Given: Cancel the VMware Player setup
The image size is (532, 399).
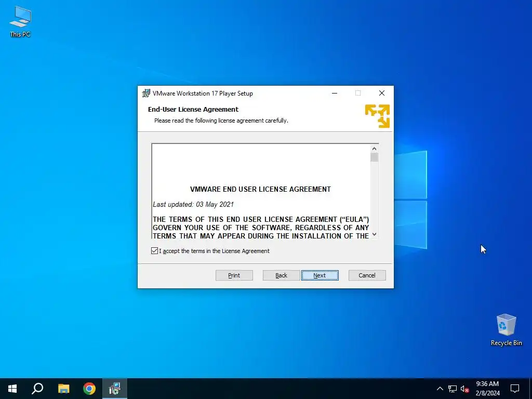Looking at the screenshot, I should click(x=367, y=275).
